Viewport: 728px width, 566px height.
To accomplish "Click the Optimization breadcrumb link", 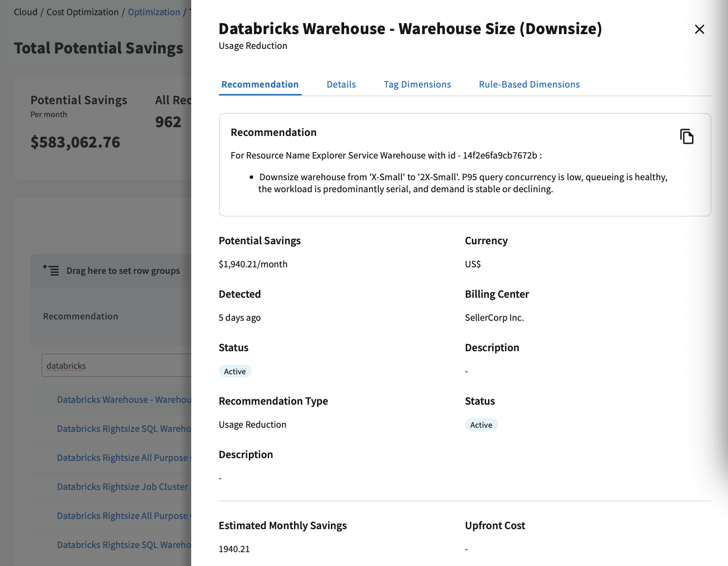I will point(154,12).
